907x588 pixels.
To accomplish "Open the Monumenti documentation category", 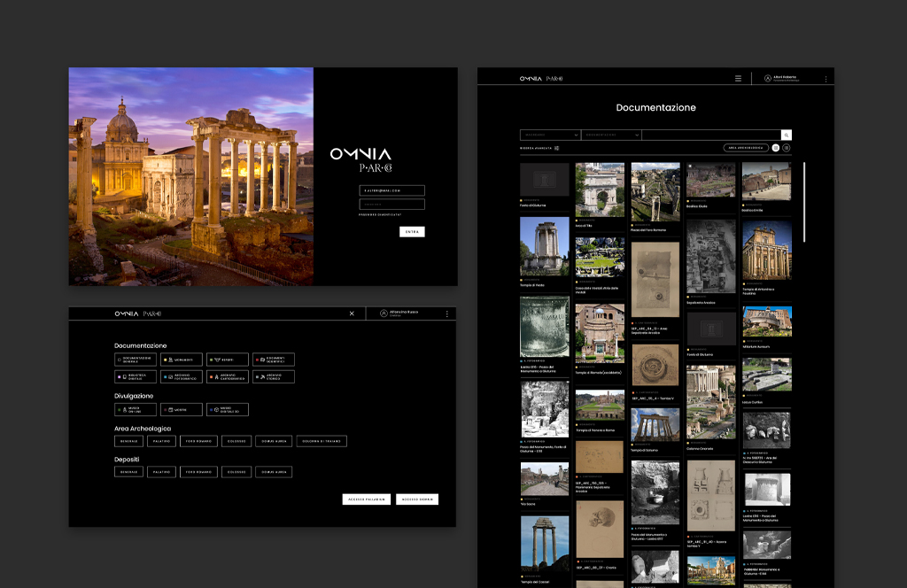I will pyautogui.click(x=182, y=360).
